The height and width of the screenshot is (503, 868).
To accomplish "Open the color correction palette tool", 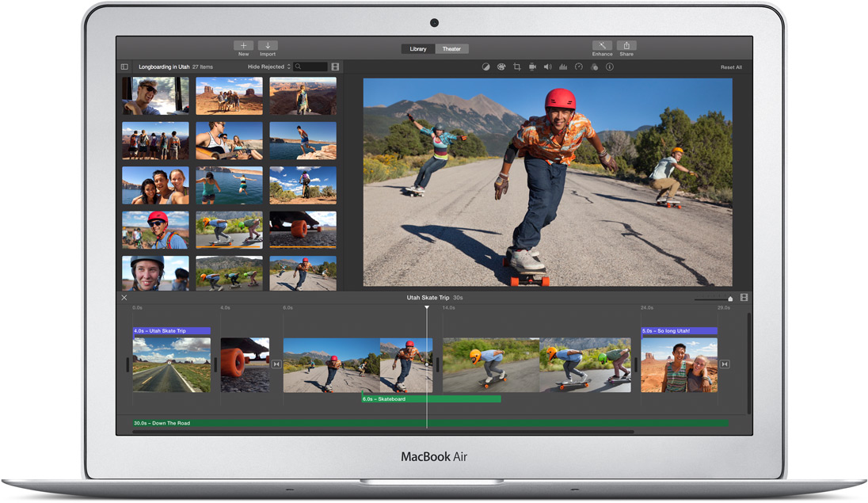I will (501, 67).
